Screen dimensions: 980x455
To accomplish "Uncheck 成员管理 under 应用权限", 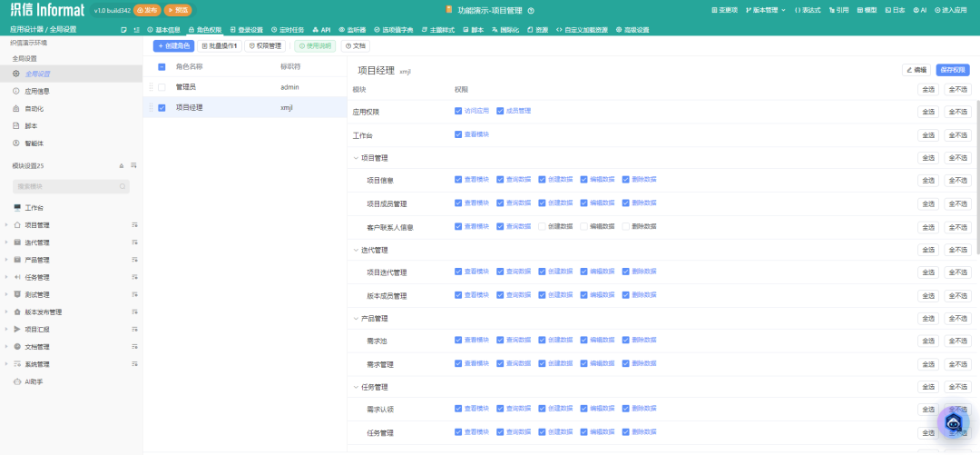I will pos(500,111).
